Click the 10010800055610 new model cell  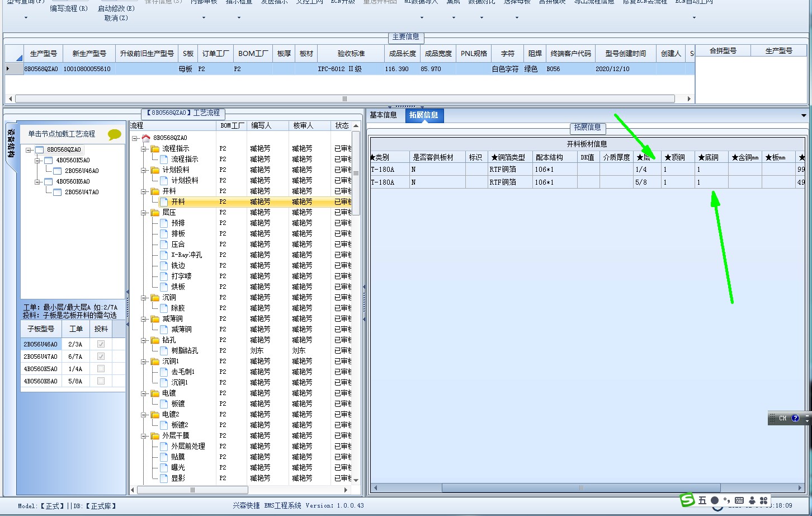(x=88, y=69)
